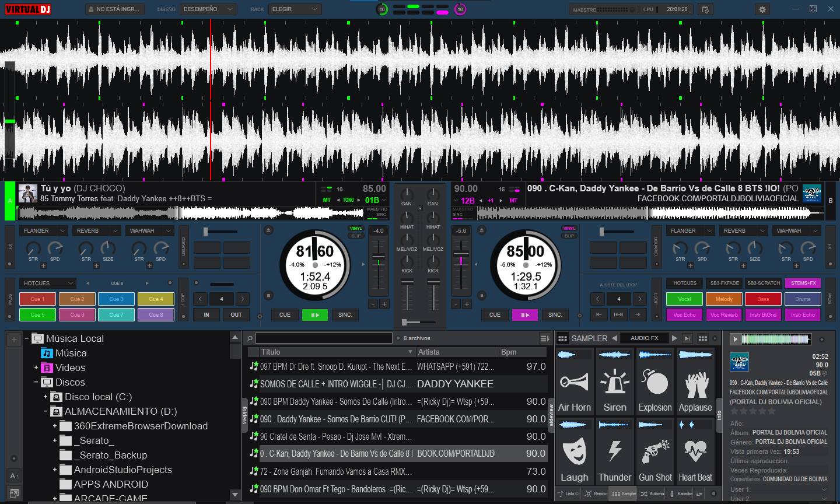The image size is (840, 504).
Task: Skip to next sampler bank
Action: (x=674, y=338)
